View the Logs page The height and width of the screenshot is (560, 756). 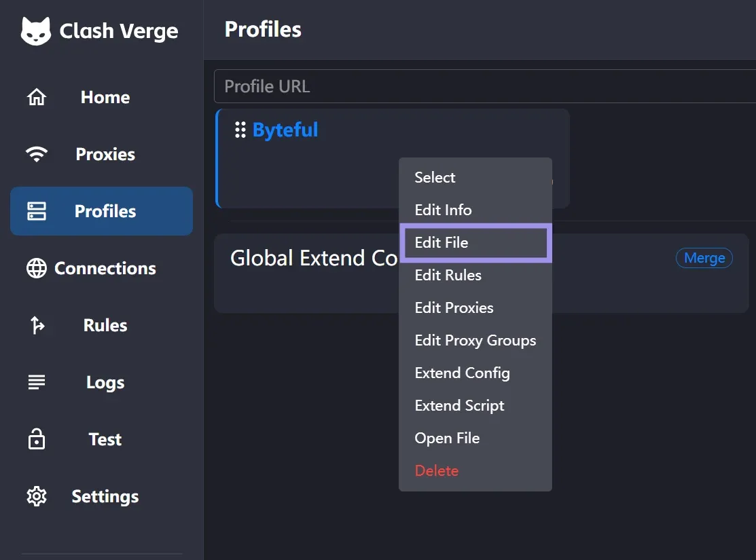pyautogui.click(x=105, y=383)
